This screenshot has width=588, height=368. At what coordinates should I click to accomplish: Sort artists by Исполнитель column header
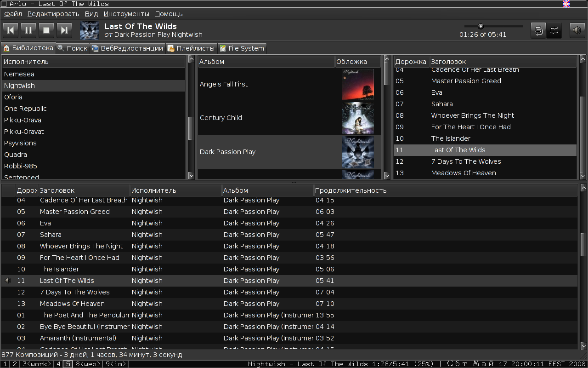94,62
